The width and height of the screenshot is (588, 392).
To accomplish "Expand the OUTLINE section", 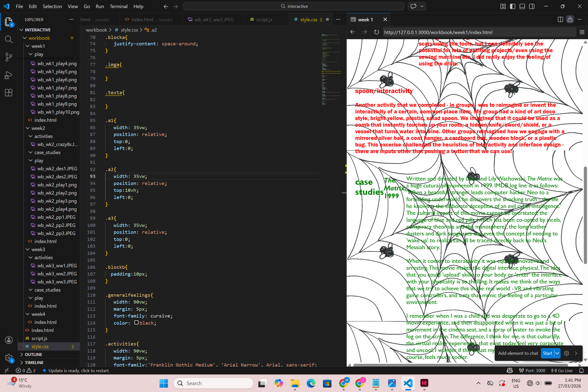I will click(34, 355).
